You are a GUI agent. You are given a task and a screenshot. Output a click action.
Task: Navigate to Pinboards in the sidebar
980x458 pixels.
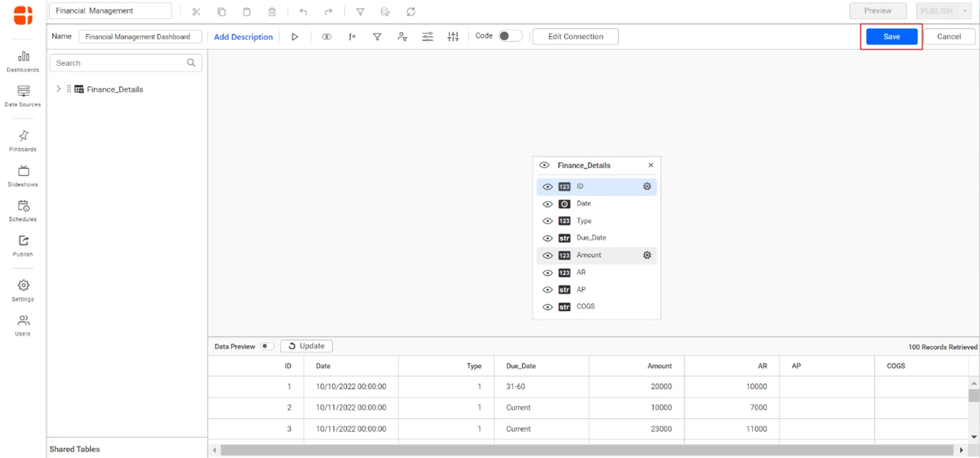click(x=22, y=137)
